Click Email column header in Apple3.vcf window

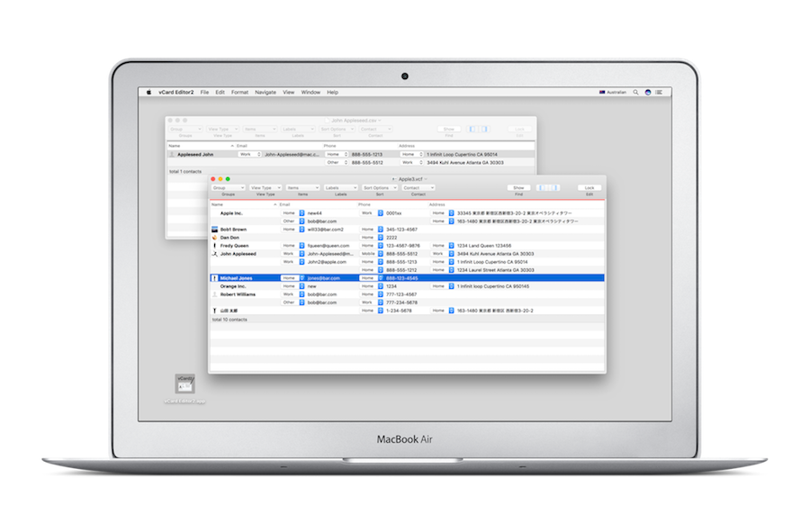(318, 205)
